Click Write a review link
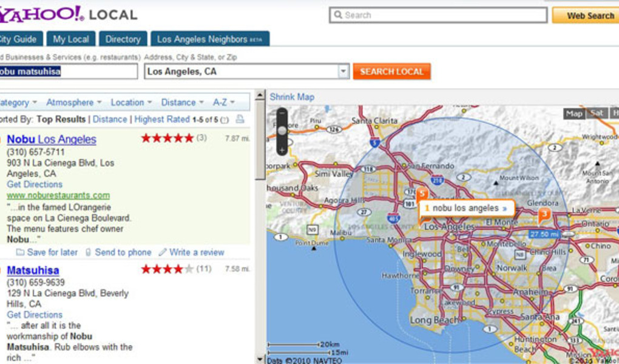619x364 pixels. pyautogui.click(x=191, y=252)
